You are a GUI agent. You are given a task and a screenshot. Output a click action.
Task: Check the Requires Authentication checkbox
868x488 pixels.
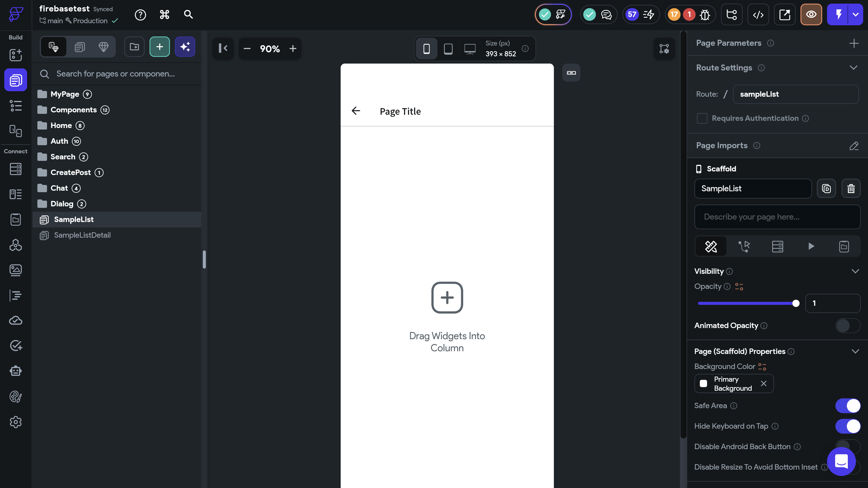click(x=702, y=118)
